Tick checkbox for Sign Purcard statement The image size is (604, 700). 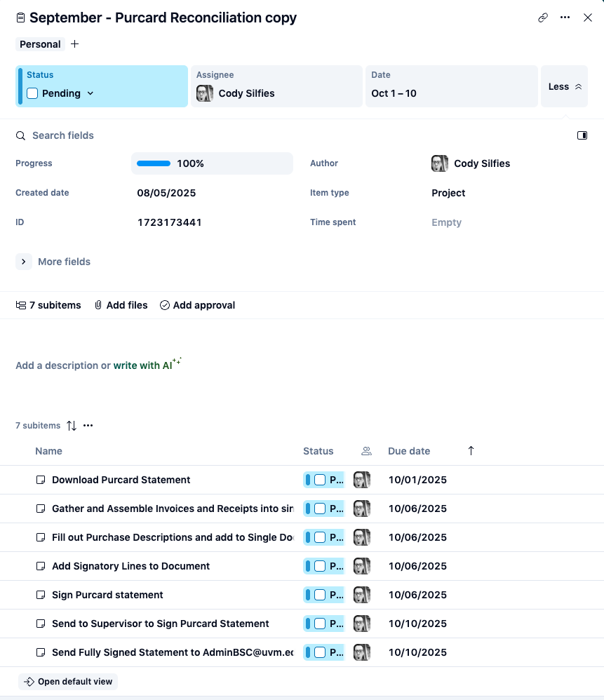[320, 595]
